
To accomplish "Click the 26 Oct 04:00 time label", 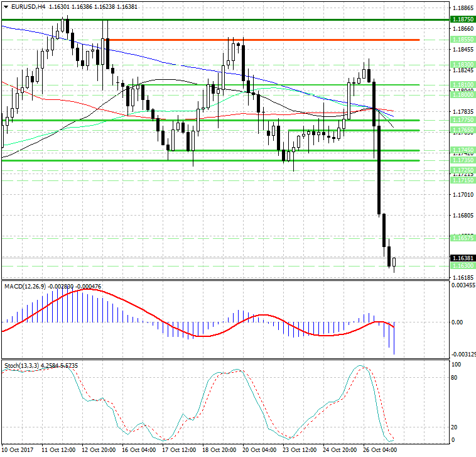I will tap(381, 450).
